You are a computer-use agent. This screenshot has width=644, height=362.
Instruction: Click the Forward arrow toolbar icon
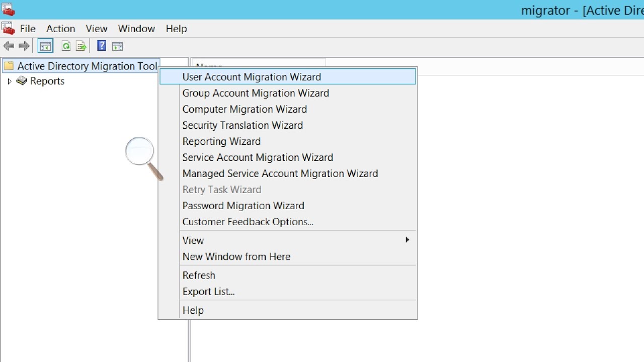(24, 46)
